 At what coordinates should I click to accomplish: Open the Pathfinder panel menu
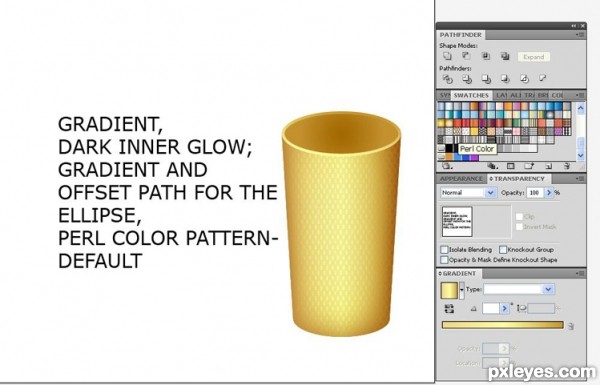click(580, 35)
